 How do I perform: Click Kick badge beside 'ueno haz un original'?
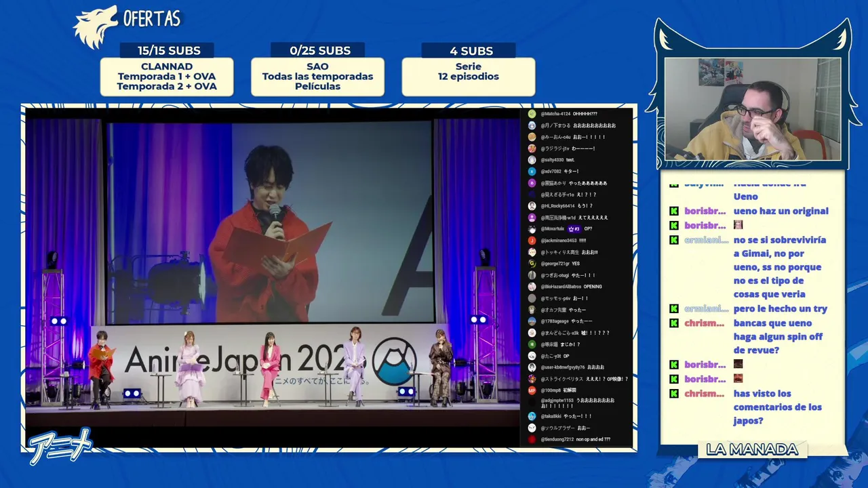pos(674,211)
